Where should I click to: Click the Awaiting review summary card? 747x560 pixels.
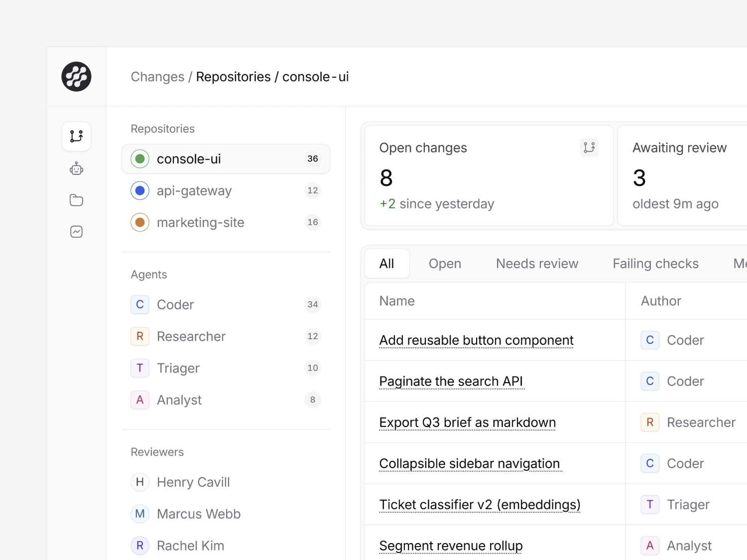pos(683,176)
